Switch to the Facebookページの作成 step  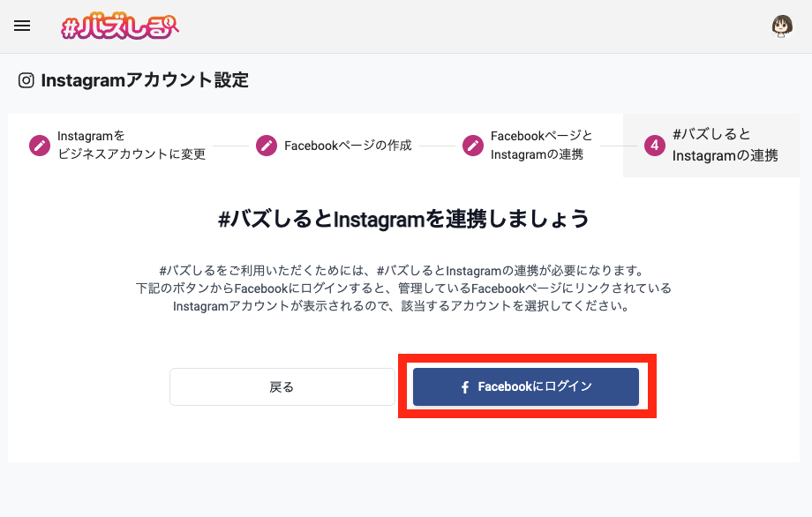click(349, 146)
